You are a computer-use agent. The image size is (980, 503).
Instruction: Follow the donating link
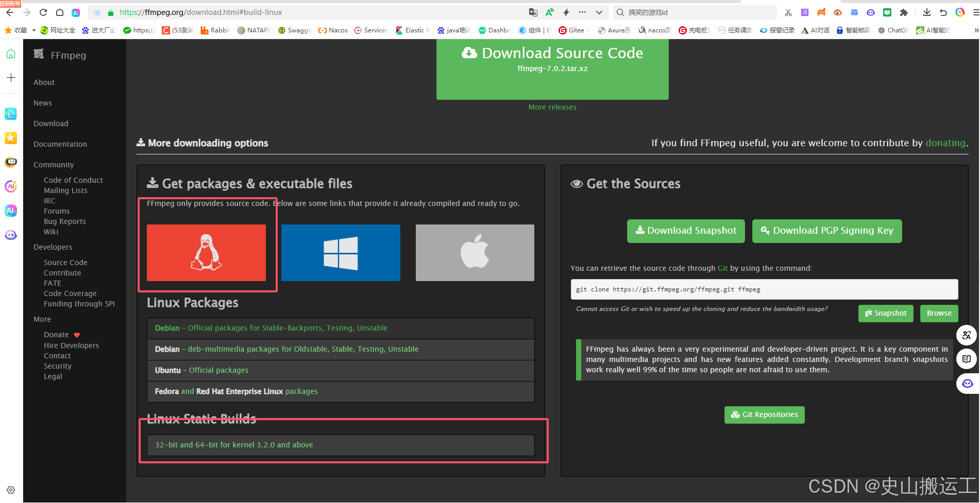coord(945,143)
